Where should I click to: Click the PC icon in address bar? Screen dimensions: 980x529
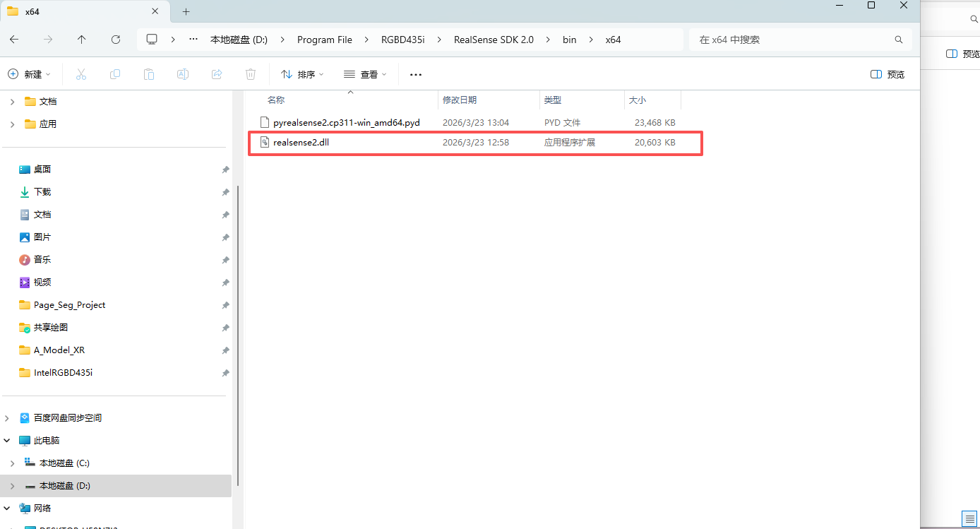[x=152, y=40]
